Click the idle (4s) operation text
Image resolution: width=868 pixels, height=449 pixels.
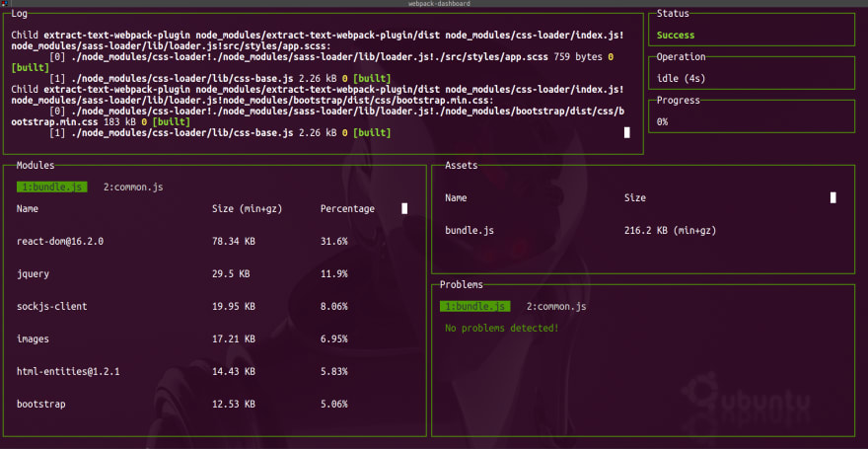coord(681,79)
